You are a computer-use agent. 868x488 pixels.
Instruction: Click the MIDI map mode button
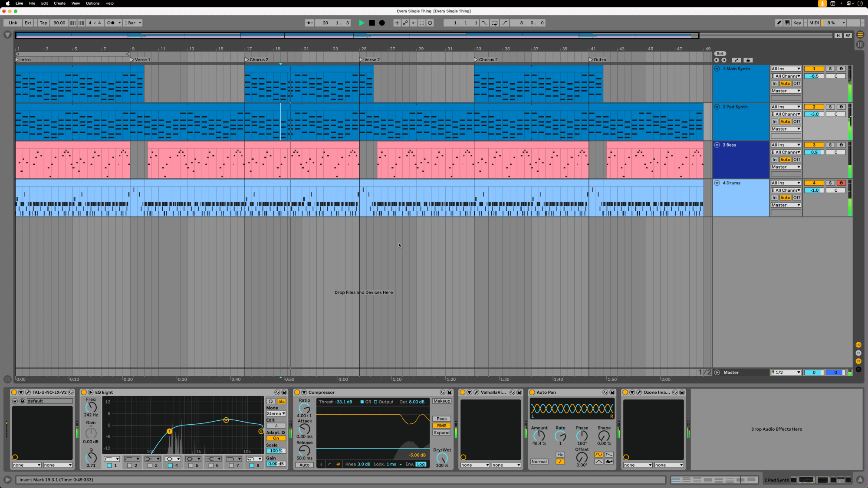click(814, 23)
